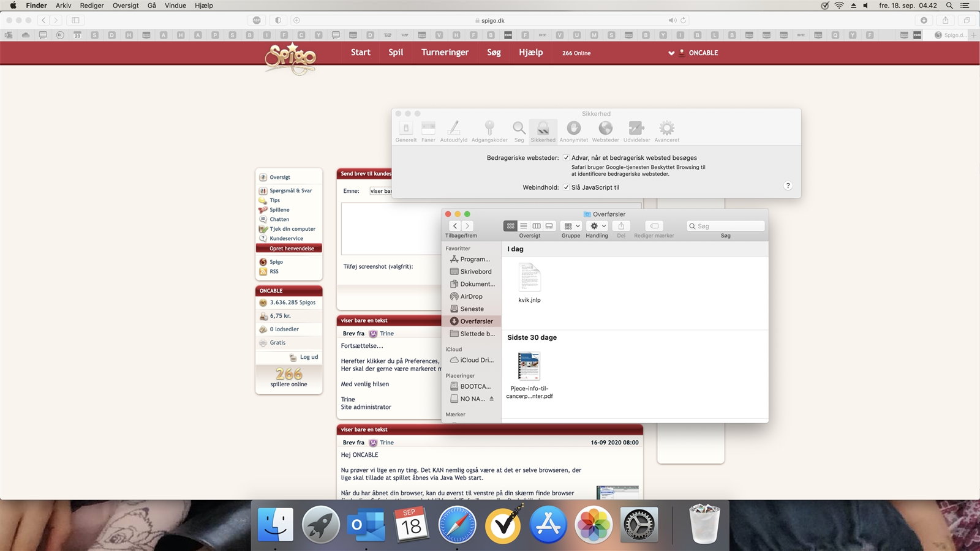
Task: Click the Avanceret gear icon
Action: pyautogui.click(x=666, y=128)
